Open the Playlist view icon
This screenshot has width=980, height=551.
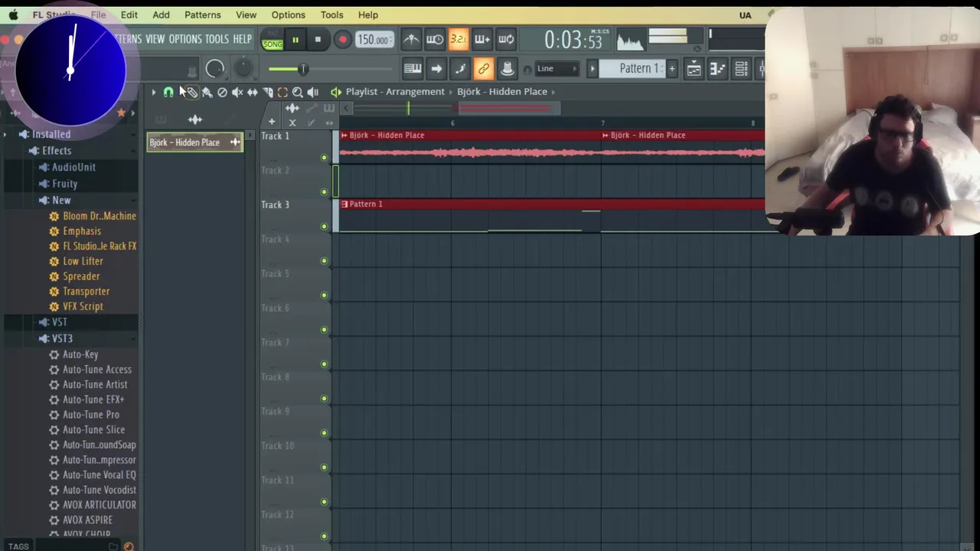694,69
